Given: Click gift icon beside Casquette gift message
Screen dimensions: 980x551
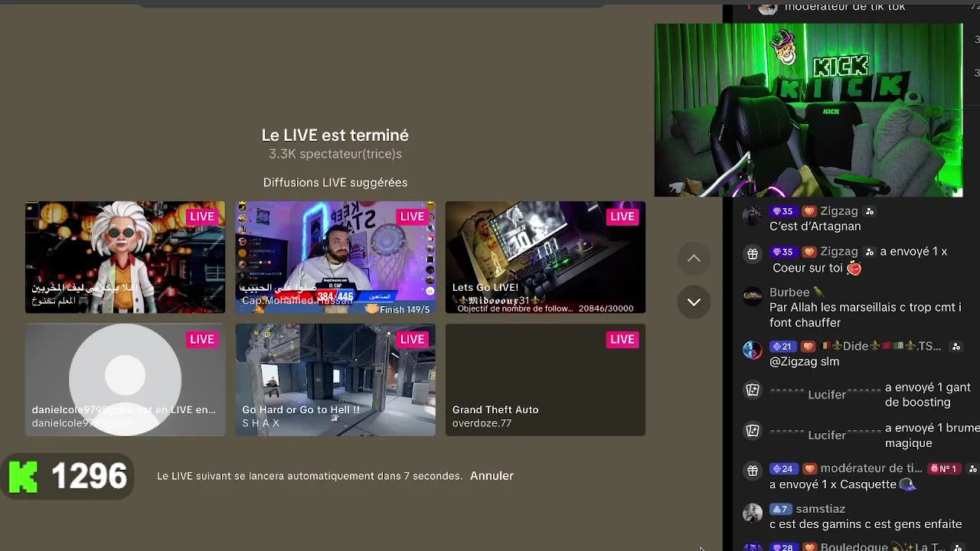Looking at the screenshot, I should pos(753,471).
